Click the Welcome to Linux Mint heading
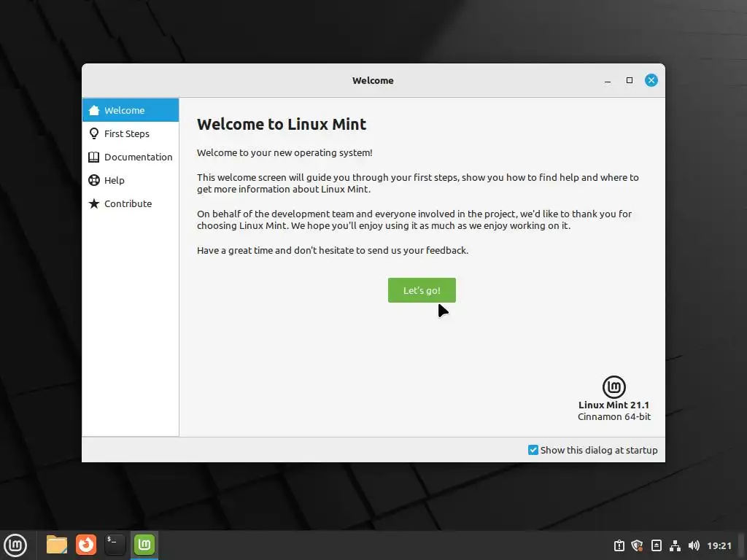The width and height of the screenshot is (747, 560). pyautogui.click(x=282, y=124)
